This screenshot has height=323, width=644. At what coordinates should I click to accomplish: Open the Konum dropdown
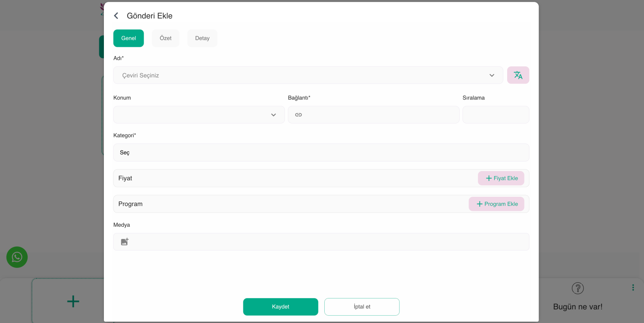coord(199,115)
